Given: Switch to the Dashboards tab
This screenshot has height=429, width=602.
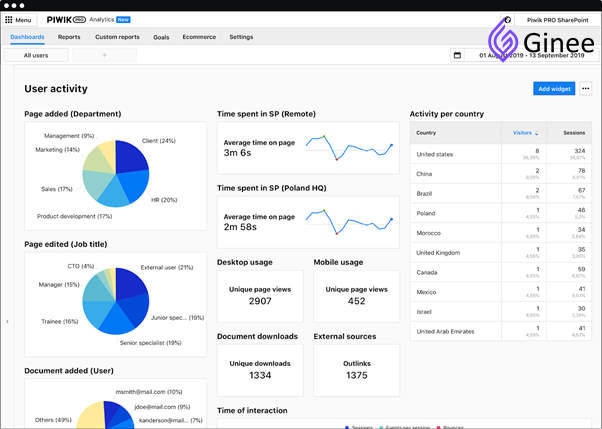Looking at the screenshot, I should (27, 37).
